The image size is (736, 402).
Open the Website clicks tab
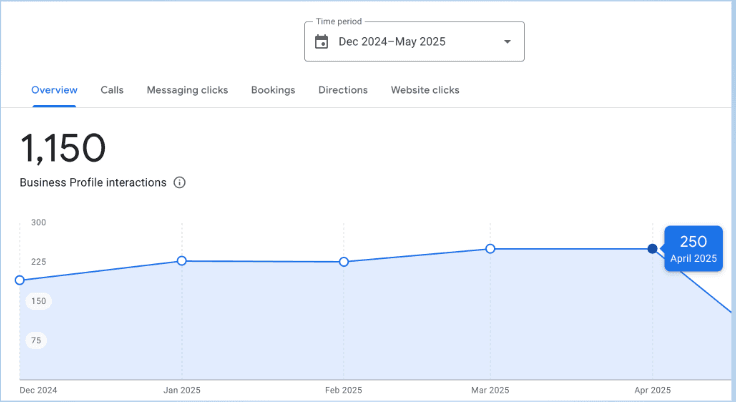coord(425,90)
